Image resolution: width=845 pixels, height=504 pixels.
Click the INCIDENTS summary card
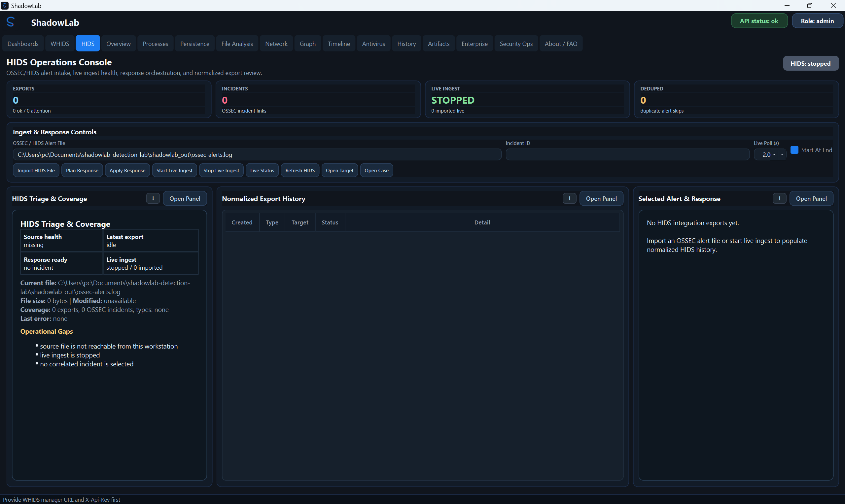click(x=318, y=99)
